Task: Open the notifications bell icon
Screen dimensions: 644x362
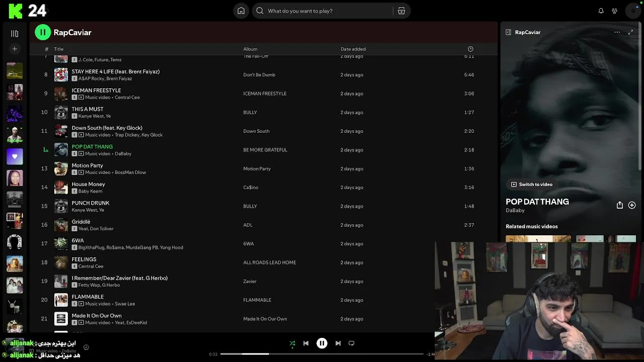Action: [601, 11]
